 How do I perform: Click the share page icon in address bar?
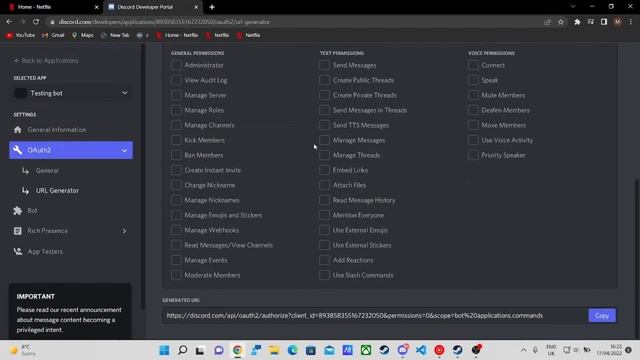pos(547,22)
